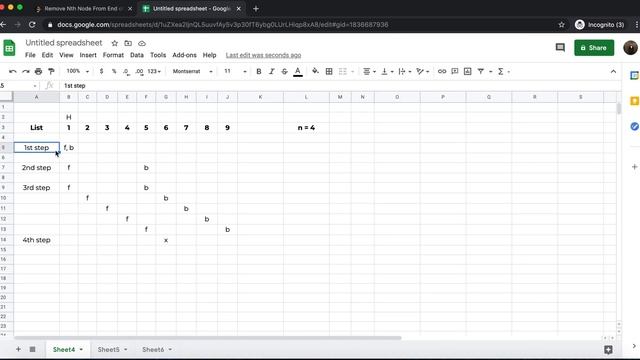Click the green Share button
This screenshot has width=640, height=360.
click(x=594, y=48)
